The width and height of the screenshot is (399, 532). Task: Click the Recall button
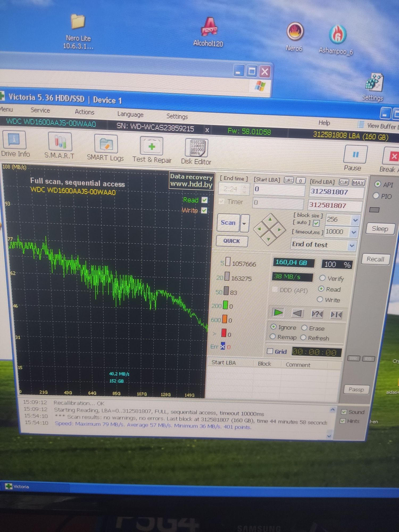375,259
